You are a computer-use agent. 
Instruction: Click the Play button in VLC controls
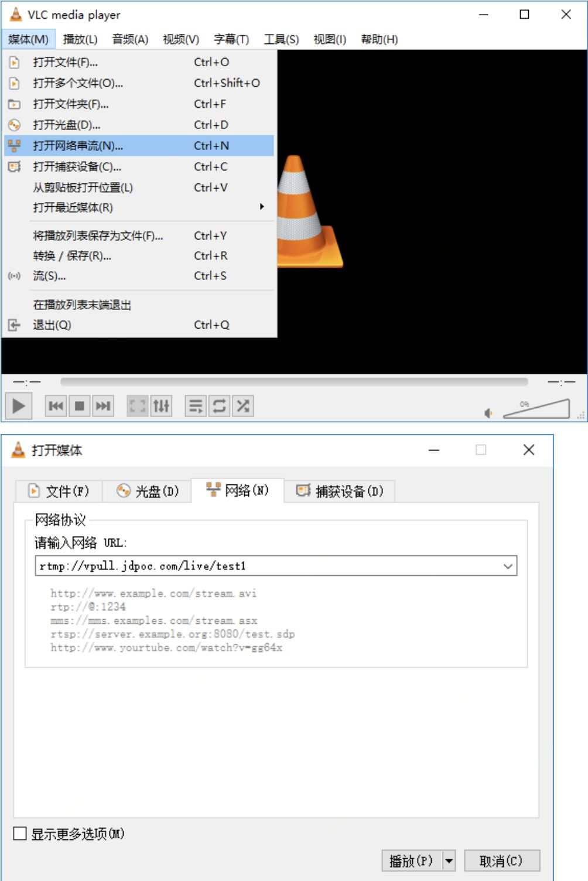click(19, 405)
